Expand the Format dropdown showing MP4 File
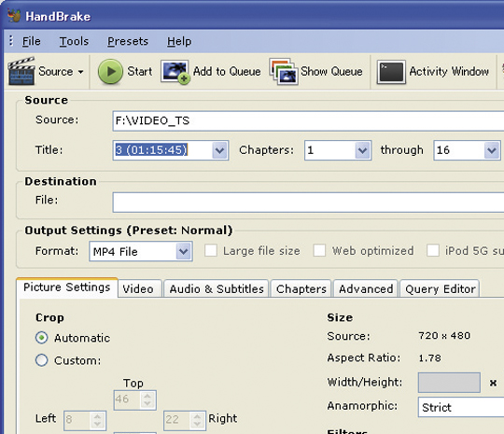 (184, 251)
